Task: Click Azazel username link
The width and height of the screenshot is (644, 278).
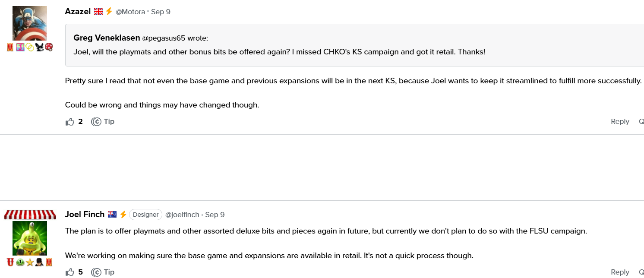Action: coord(78,12)
